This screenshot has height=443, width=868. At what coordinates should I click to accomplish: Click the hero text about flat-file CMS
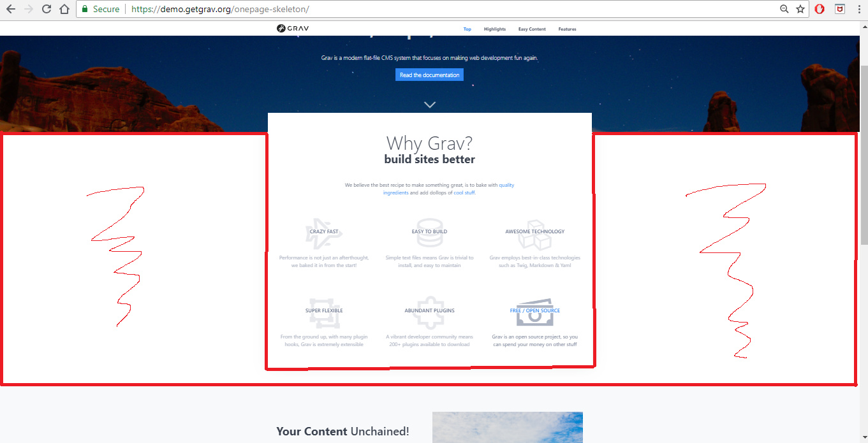click(430, 58)
